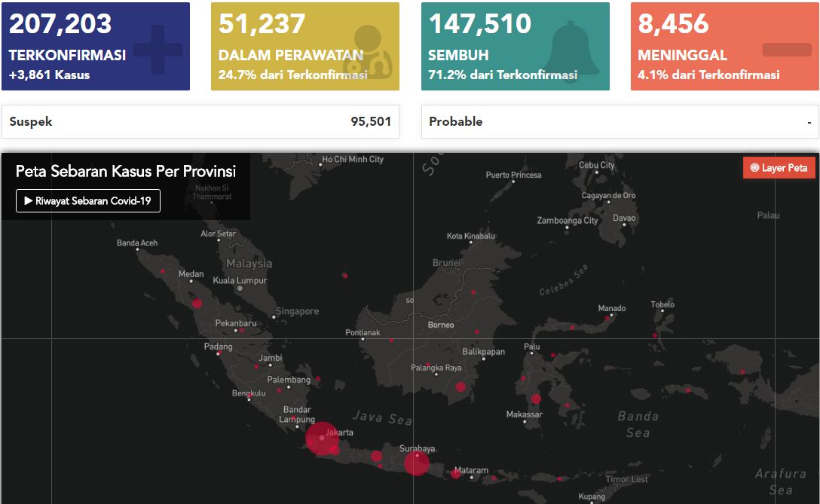Click the minus icon on Meninggal card

[x=786, y=50]
